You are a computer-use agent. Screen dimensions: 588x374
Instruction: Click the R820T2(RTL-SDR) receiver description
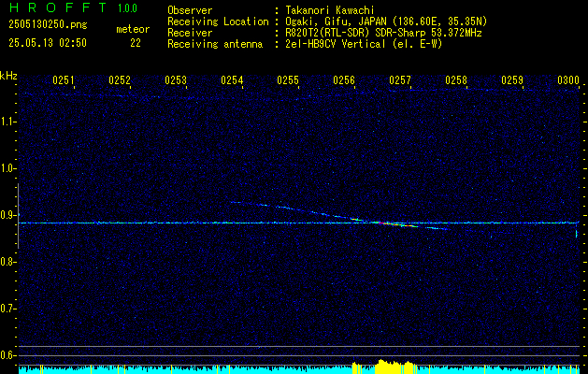[383, 33]
